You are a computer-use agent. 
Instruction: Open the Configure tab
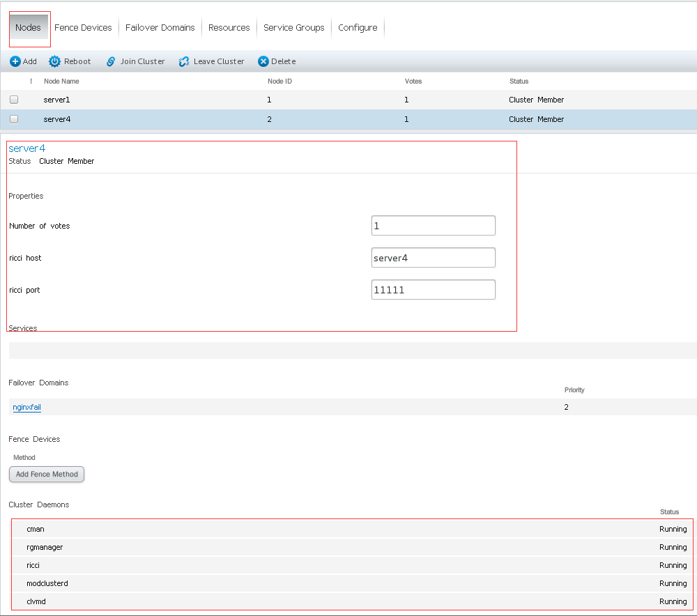pyautogui.click(x=358, y=28)
